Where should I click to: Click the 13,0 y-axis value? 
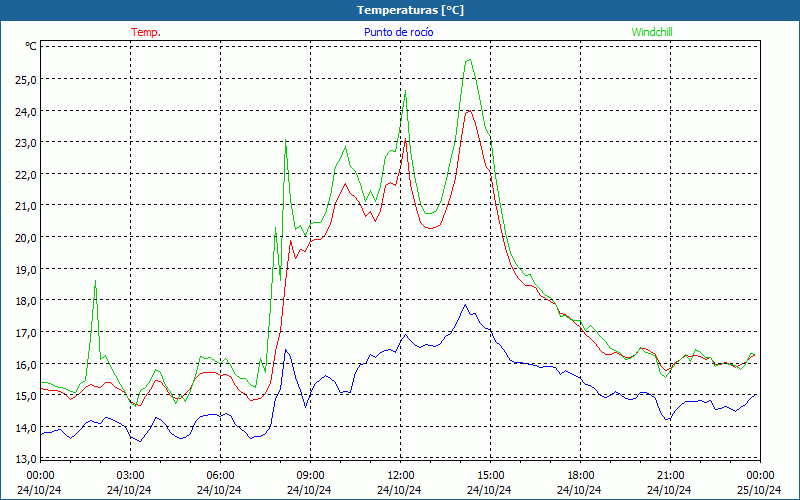click(x=26, y=459)
